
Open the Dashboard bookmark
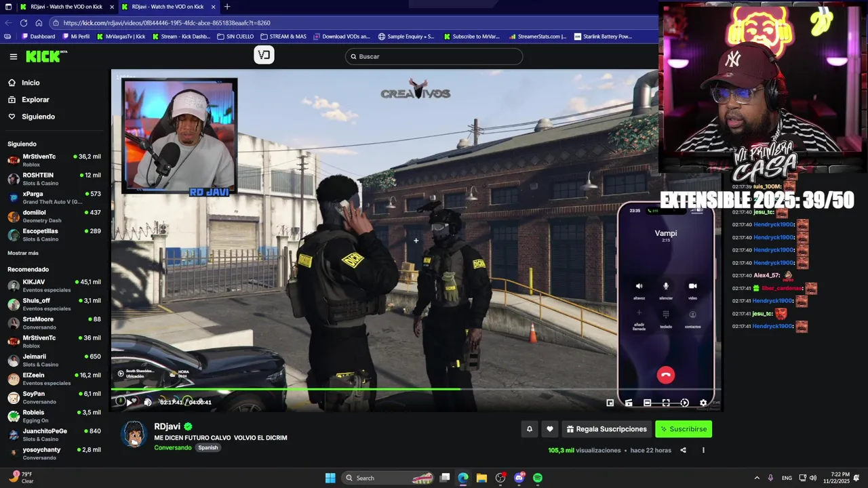click(x=39, y=37)
